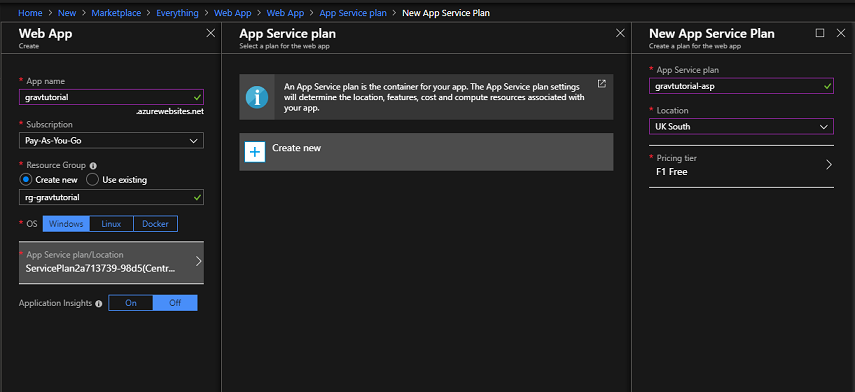Open App Service plan/Location selector
Viewport: 855px width, 392px height.
(111, 262)
